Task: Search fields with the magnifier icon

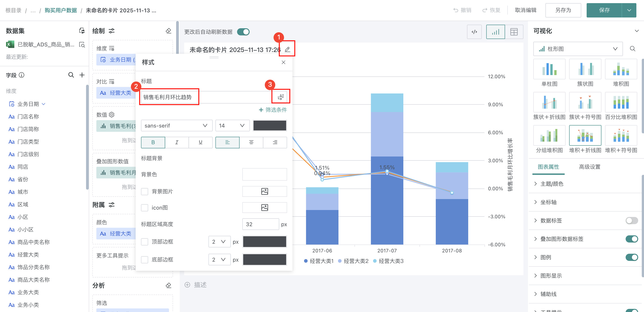Action: (x=71, y=75)
